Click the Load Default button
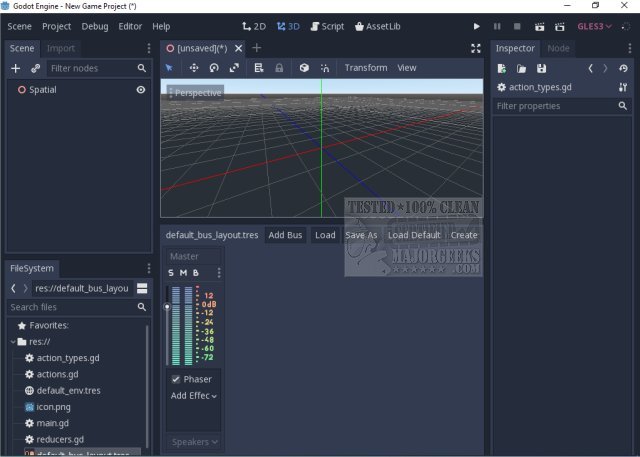The image size is (640, 457). click(413, 235)
